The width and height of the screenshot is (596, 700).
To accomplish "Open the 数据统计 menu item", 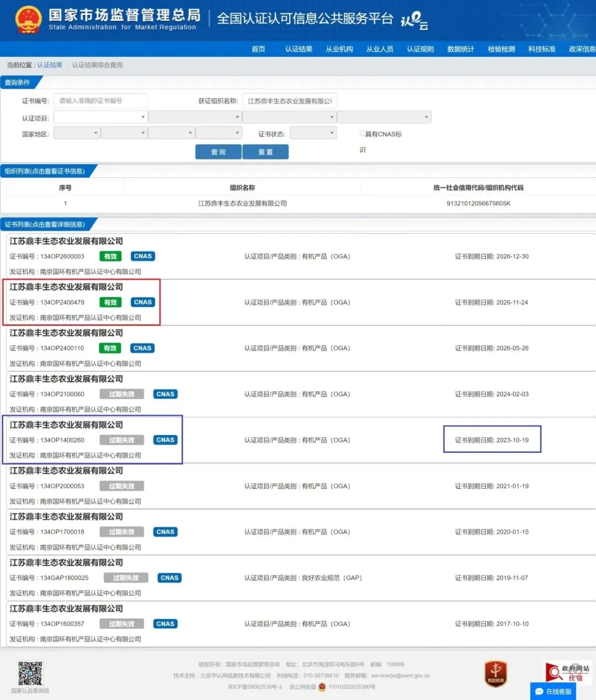I will (461, 49).
